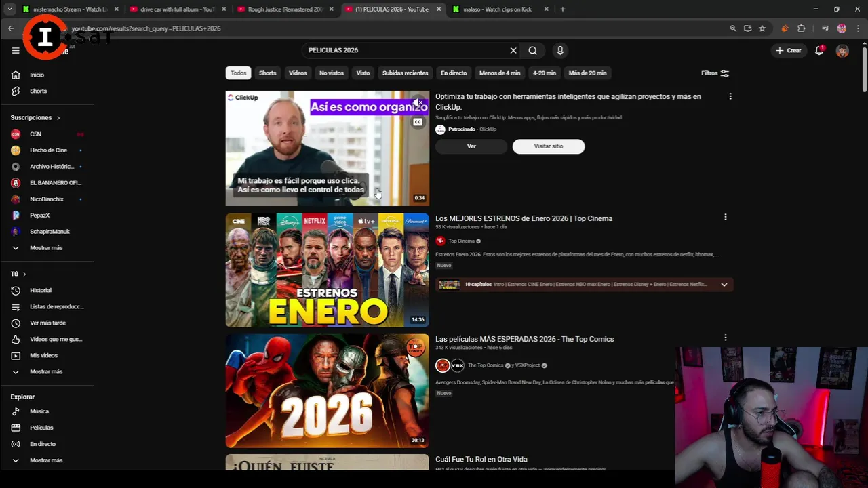Select Más de 20 min chip
868x488 pixels.
[x=587, y=73]
